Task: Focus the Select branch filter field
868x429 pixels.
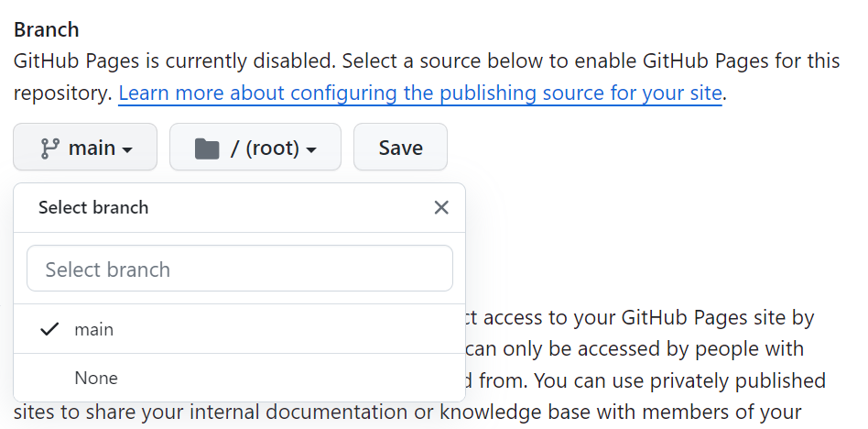Action: pos(240,269)
